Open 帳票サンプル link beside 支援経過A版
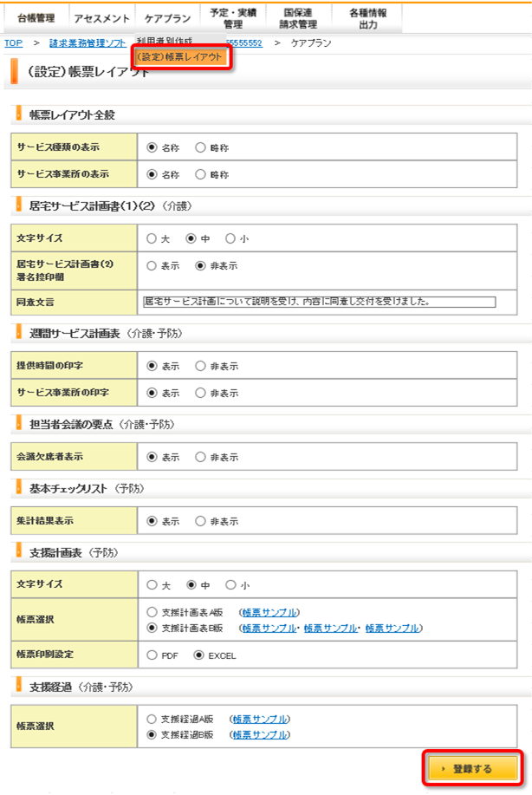 [x=259, y=719]
